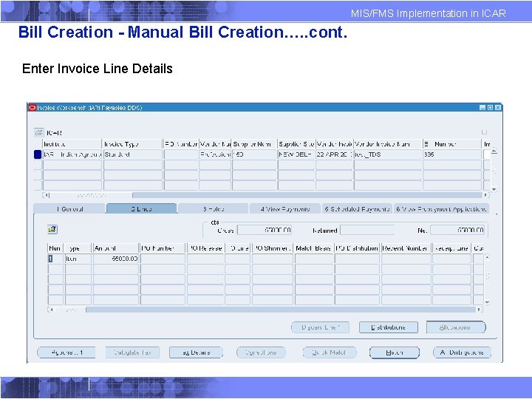Click the Retained amount field

(x=367, y=230)
